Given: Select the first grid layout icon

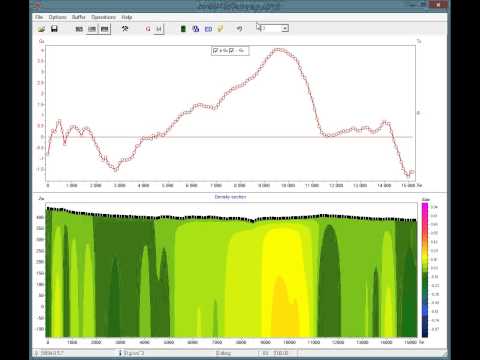Looking at the screenshot, I should (x=79, y=29).
